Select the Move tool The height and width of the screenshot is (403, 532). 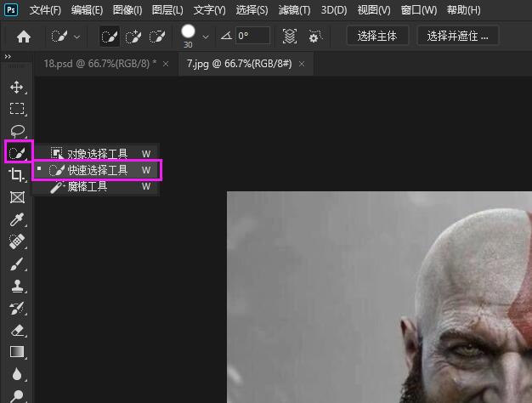click(x=17, y=88)
